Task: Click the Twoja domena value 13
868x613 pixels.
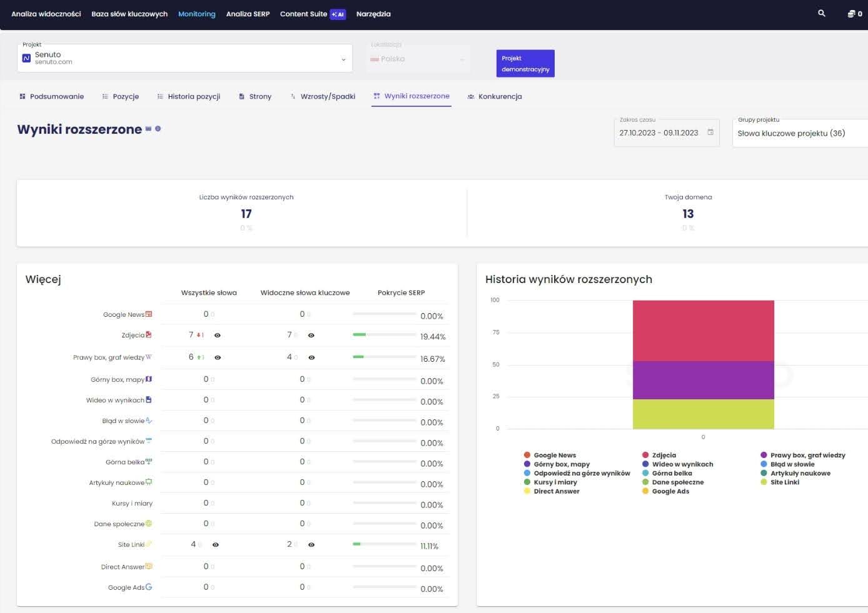Action: [688, 214]
